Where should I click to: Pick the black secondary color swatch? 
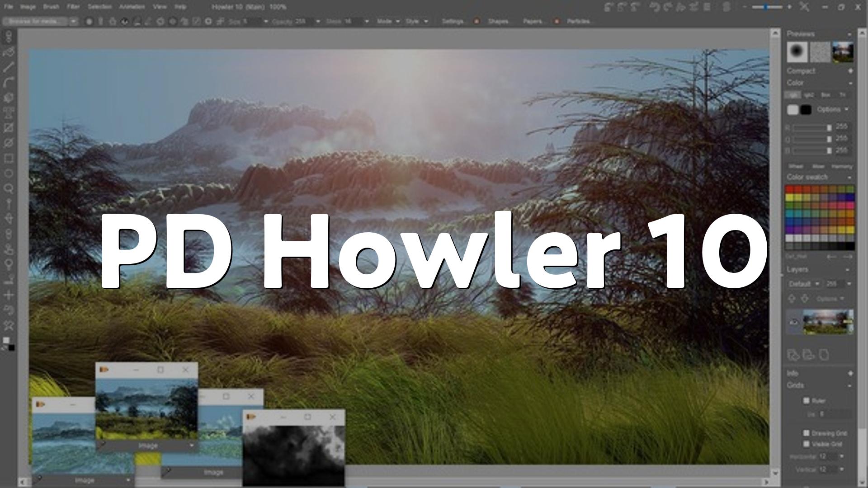coord(806,109)
